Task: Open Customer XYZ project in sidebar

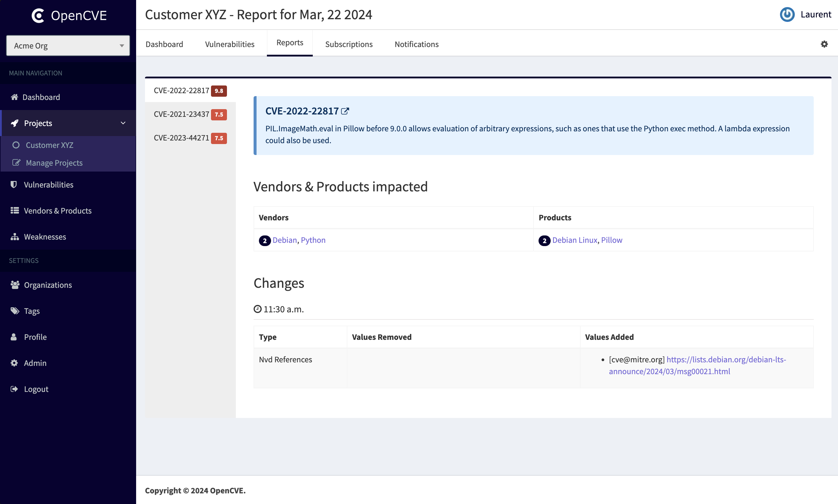Action: [x=50, y=145]
